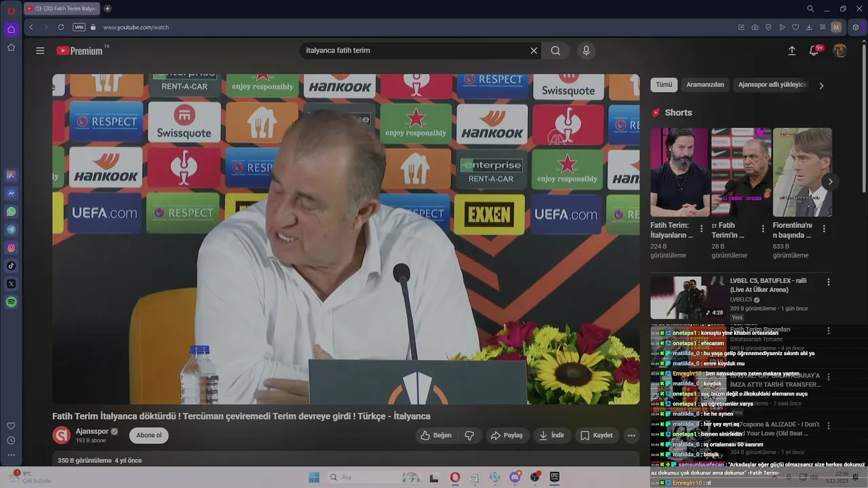
Task: Open more actions ellipsis under video
Action: click(x=631, y=435)
